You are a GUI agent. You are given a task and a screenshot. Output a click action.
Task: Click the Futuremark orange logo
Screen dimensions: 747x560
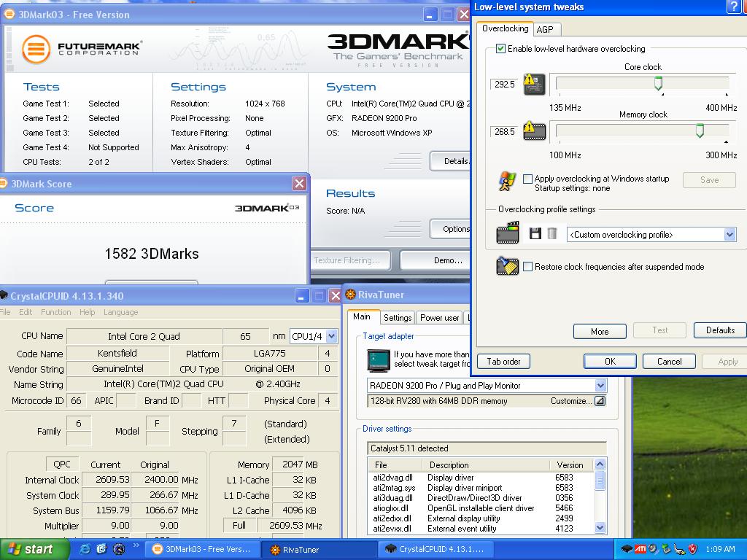pos(36,49)
